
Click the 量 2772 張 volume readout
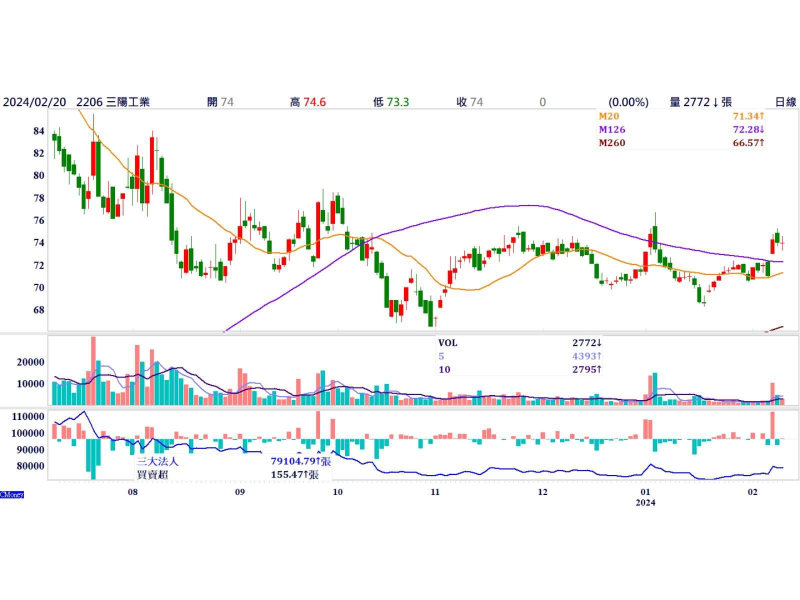point(702,102)
